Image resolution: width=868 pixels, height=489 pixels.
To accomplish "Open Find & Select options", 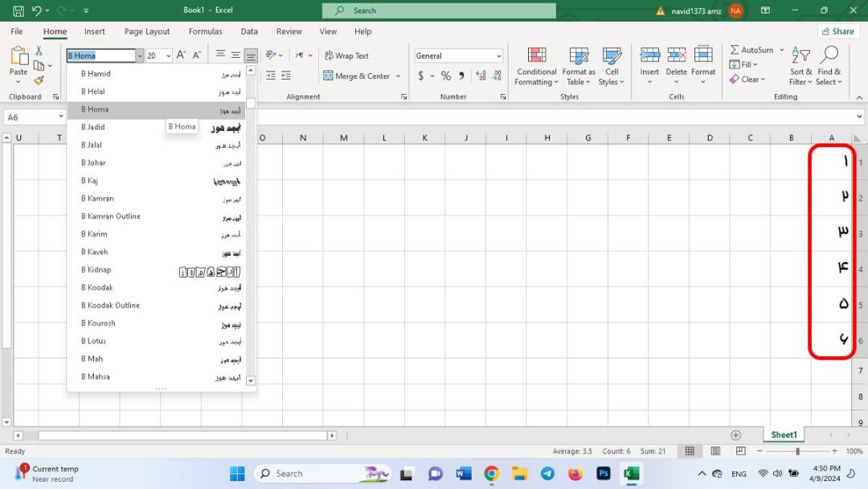I will click(829, 67).
